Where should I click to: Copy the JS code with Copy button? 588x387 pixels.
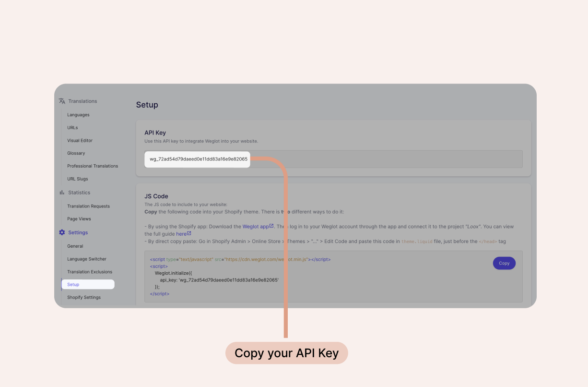click(x=504, y=263)
